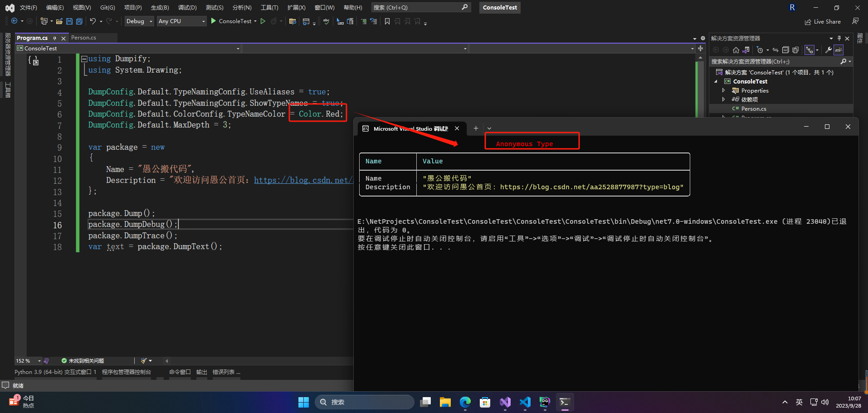Click the 未找到相关问题 status indicator
868x413 pixels.
[83, 361]
